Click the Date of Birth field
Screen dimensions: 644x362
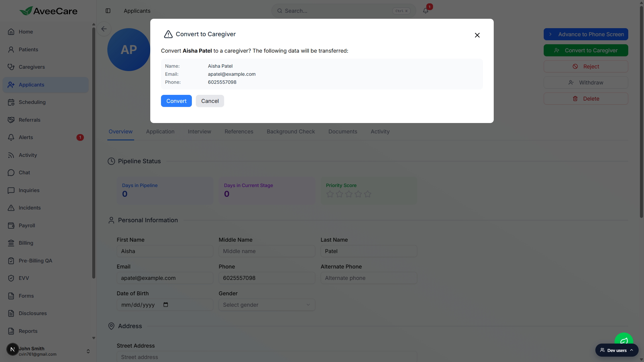click(x=165, y=305)
